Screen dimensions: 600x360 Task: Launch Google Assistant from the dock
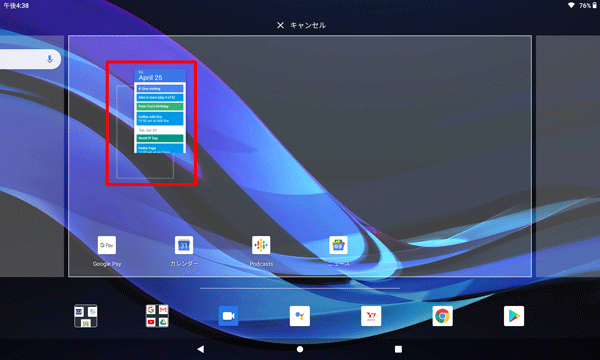[300, 316]
